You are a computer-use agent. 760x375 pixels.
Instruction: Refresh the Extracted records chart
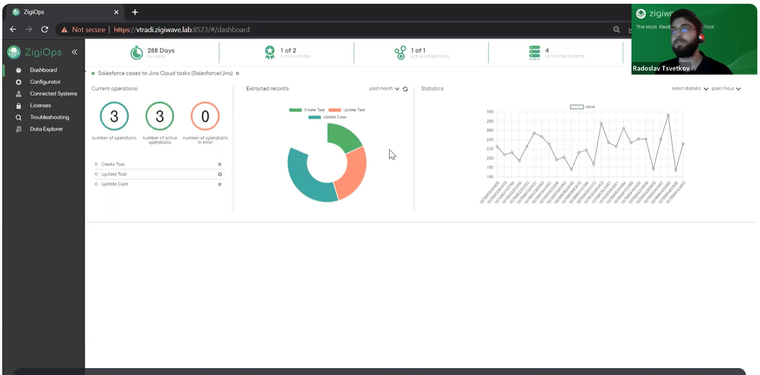(405, 89)
